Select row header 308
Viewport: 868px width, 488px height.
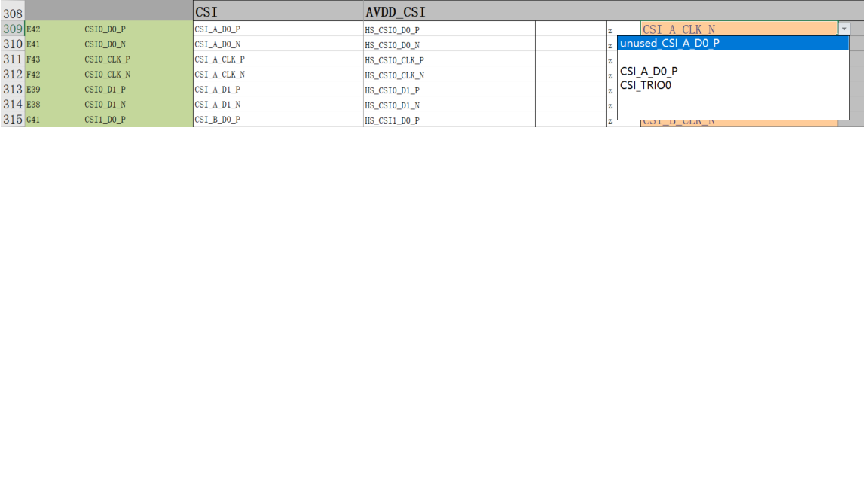coord(13,11)
